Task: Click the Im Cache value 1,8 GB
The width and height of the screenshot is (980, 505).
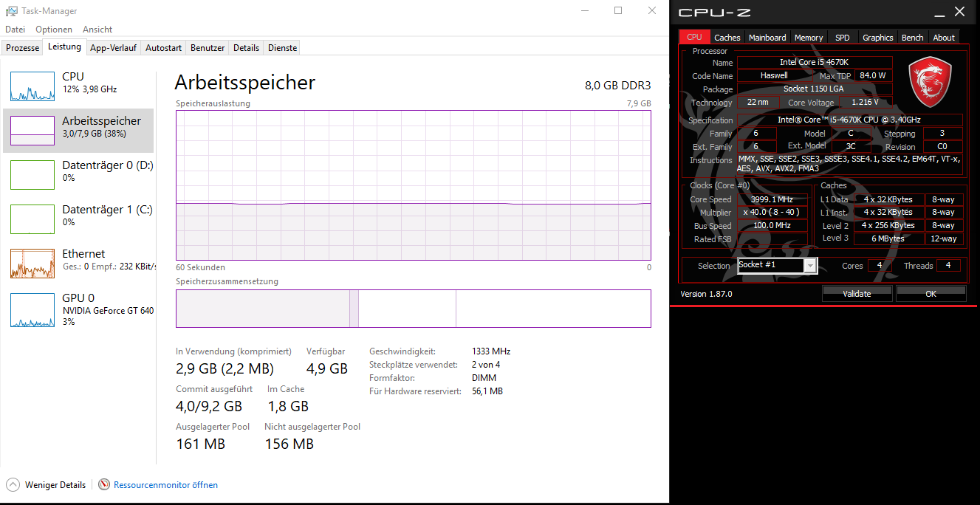Action: pos(288,406)
